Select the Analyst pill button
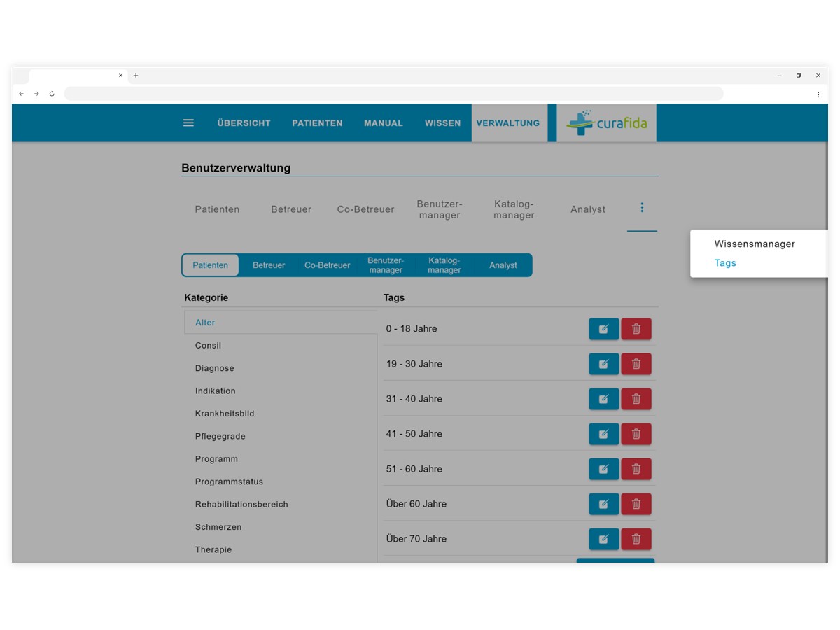The height and width of the screenshot is (630, 840). 503,265
